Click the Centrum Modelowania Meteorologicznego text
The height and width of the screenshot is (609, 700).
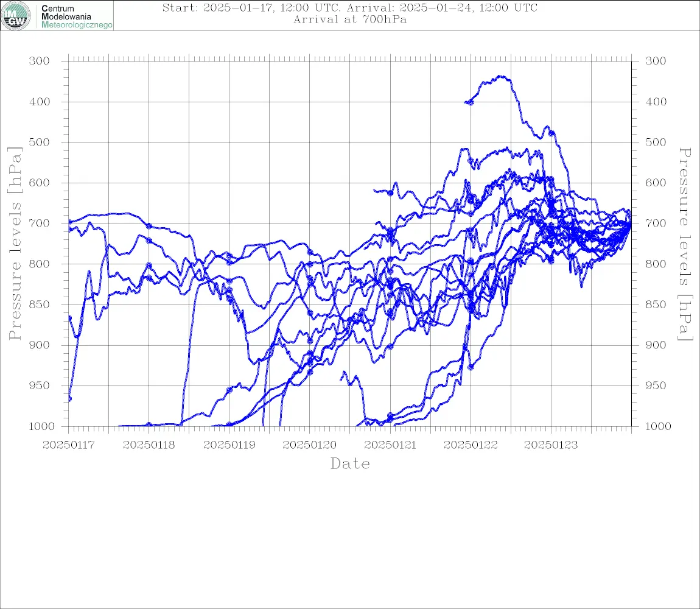coord(77,16)
